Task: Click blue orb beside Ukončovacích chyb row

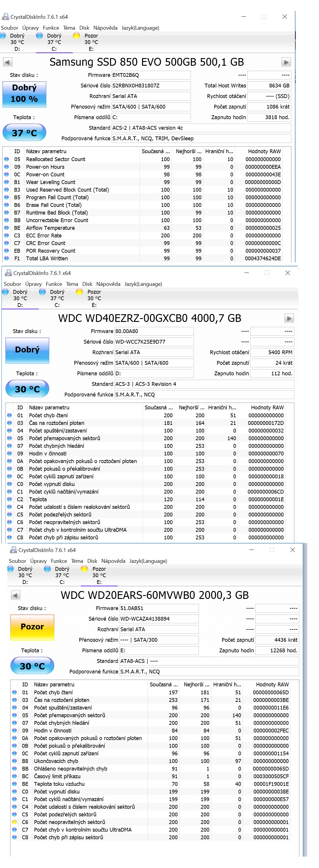Action: point(14,761)
